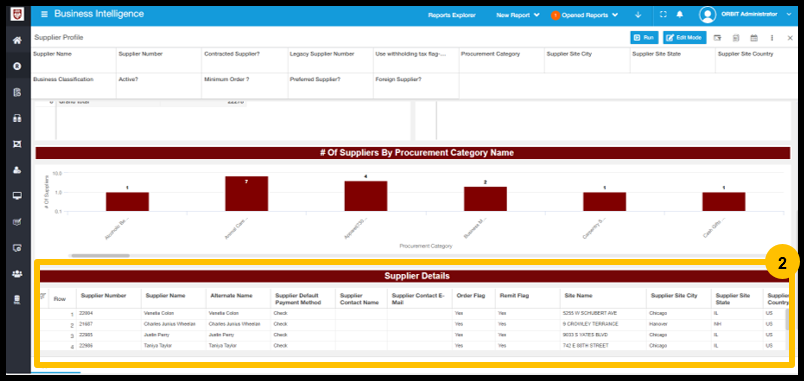Click the download arrow icon in header

638,15
